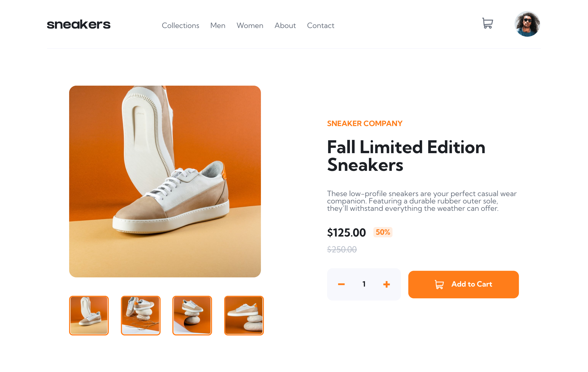Click the quantity value field

(364, 284)
